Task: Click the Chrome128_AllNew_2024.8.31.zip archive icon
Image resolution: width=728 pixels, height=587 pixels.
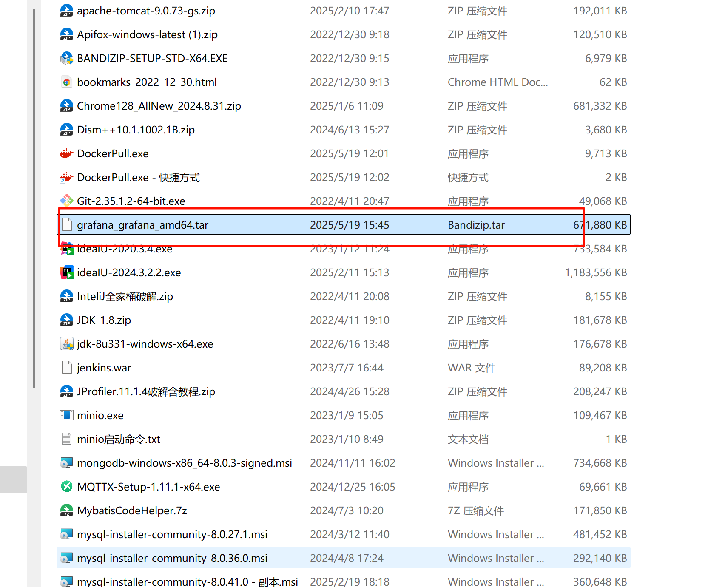Action: pos(67,106)
